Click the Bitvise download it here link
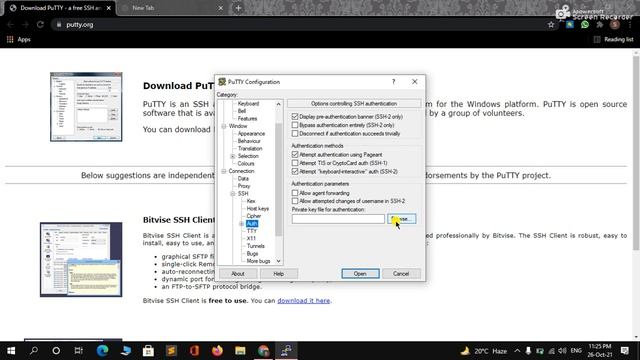The height and width of the screenshot is (360, 640). coord(304,300)
